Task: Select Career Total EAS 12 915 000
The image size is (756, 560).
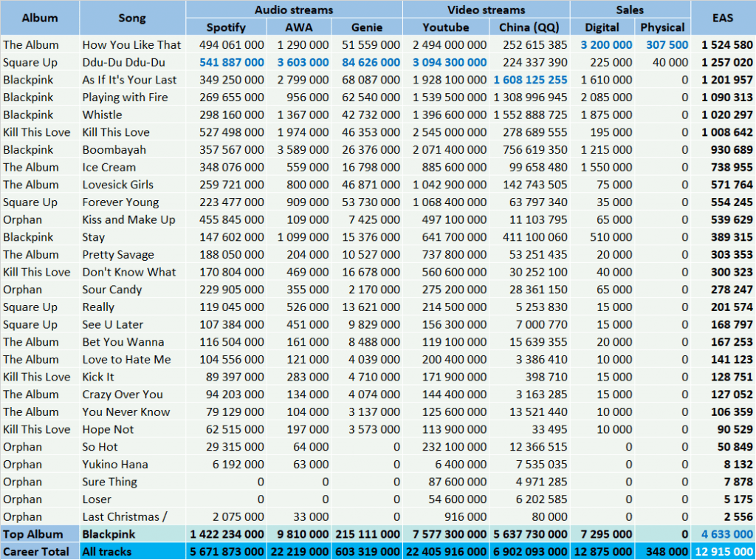Action: (x=724, y=551)
